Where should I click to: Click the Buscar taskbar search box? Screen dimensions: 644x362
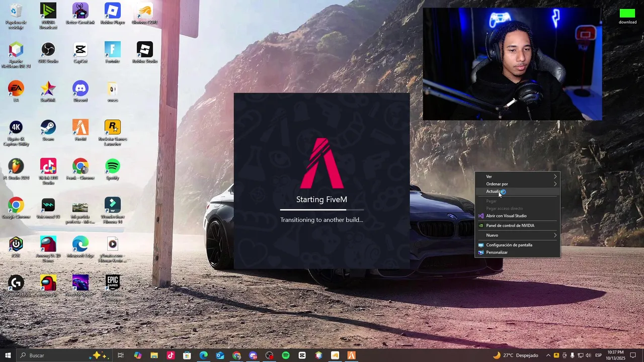64,355
